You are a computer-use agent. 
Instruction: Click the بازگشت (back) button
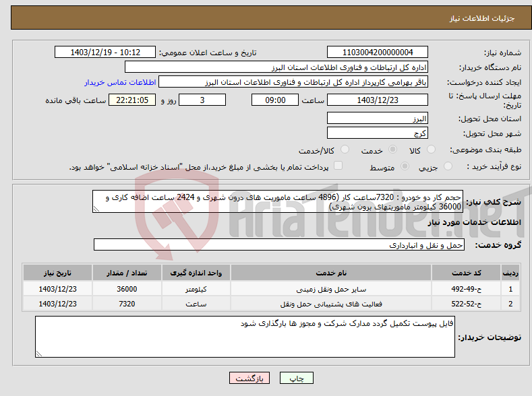coord(249,378)
